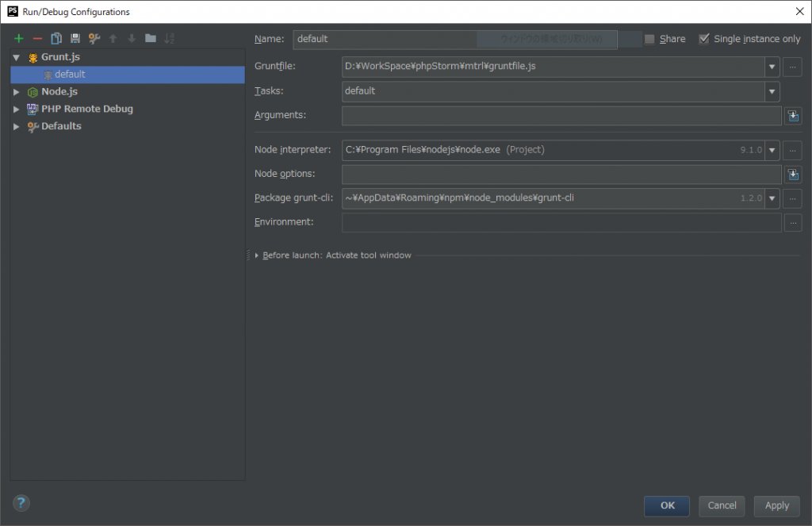The image size is (812, 526).
Task: Select PHP Remote Debug in the tree
Action: [x=86, y=109]
